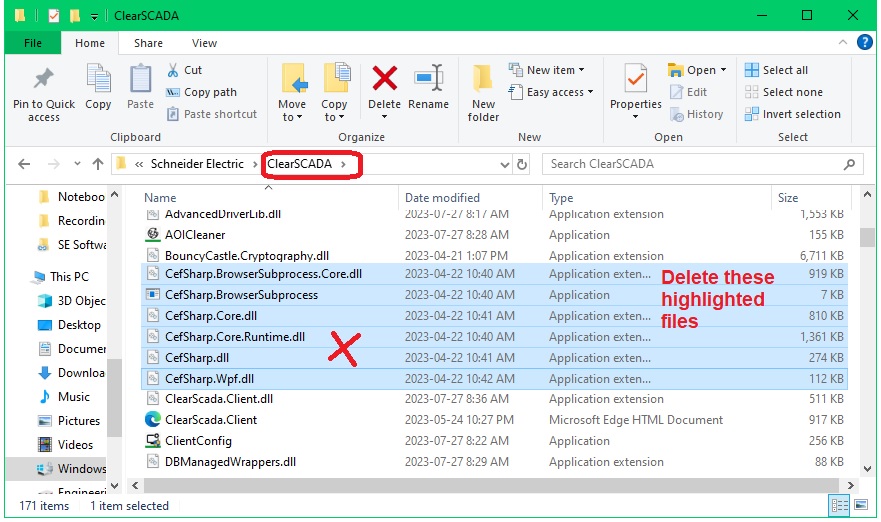Click Paste shortcut command
This screenshot has height=522, width=881.
click(212, 114)
